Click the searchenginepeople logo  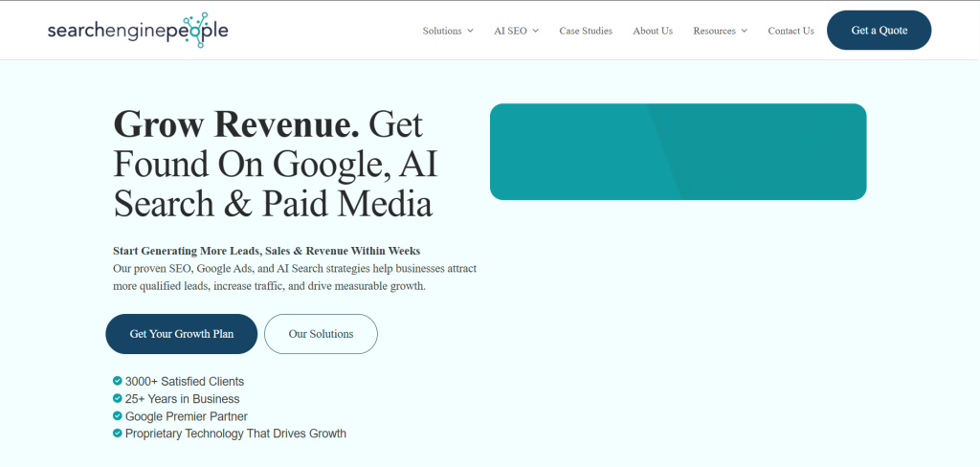pyautogui.click(x=138, y=30)
